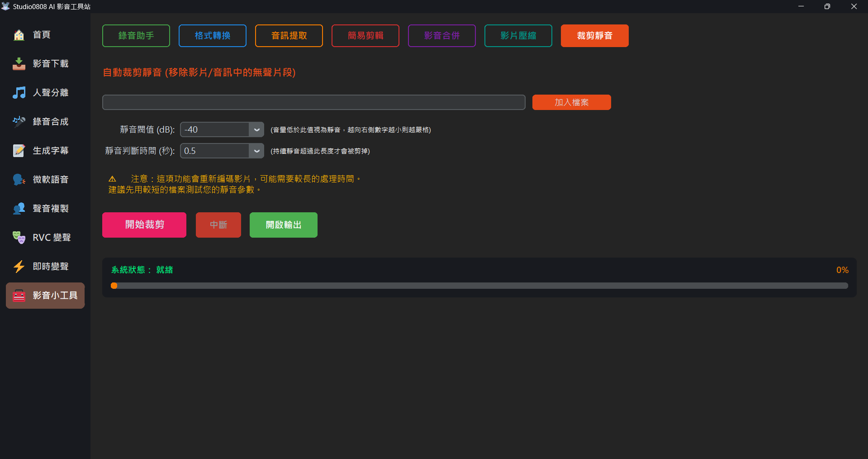The image size is (868, 459).
Task: Open the 影片壓縮 tab
Action: pyautogui.click(x=518, y=36)
